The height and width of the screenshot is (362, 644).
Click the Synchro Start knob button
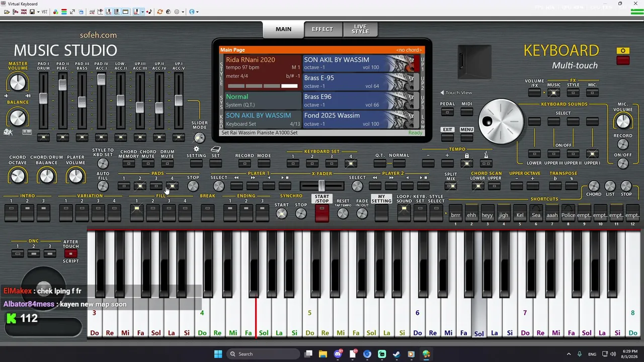coord(281,214)
